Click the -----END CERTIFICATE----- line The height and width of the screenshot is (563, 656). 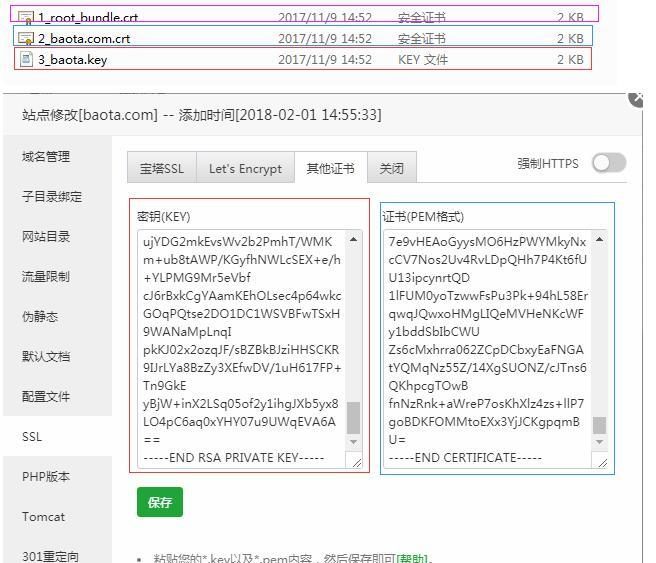point(465,458)
